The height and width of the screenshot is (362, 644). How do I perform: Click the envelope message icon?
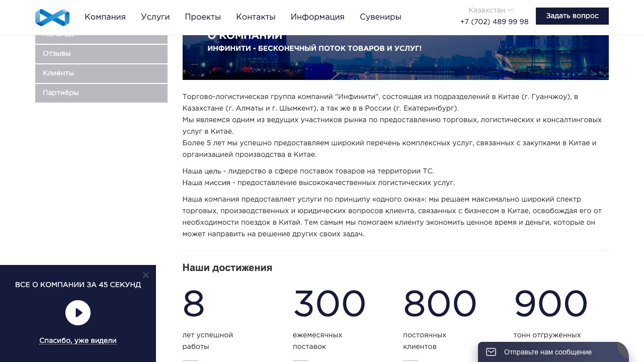click(491, 352)
